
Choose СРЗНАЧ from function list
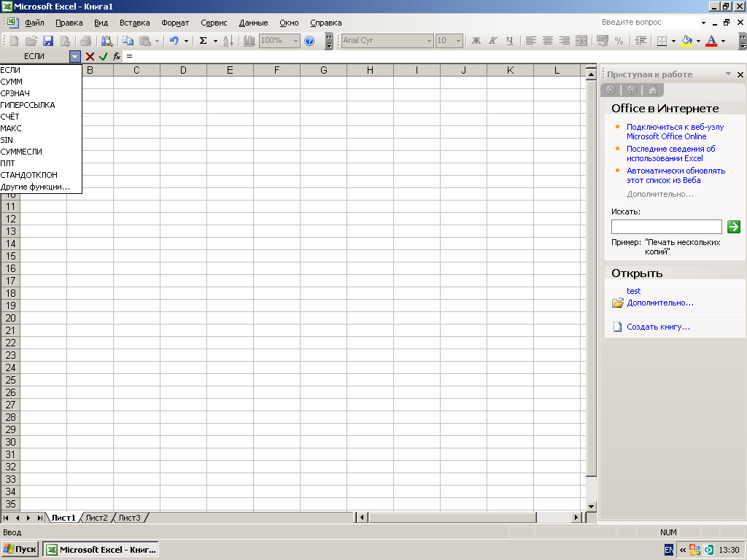41,93
